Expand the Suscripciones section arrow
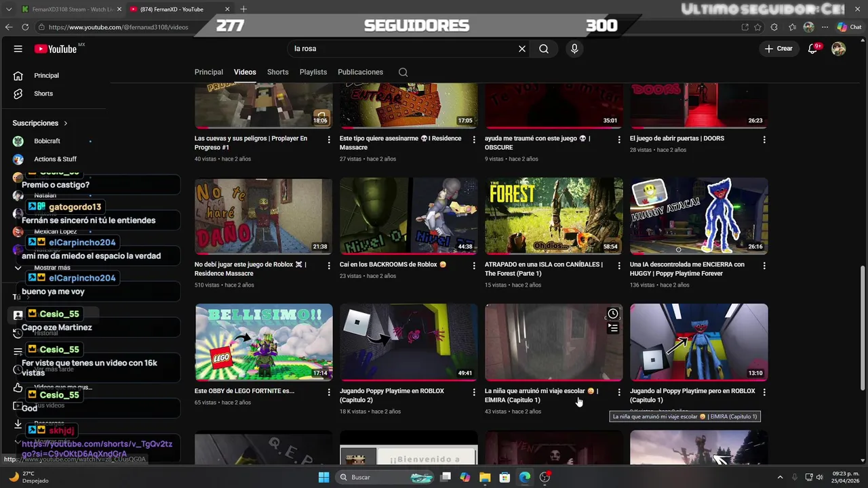 (x=66, y=123)
